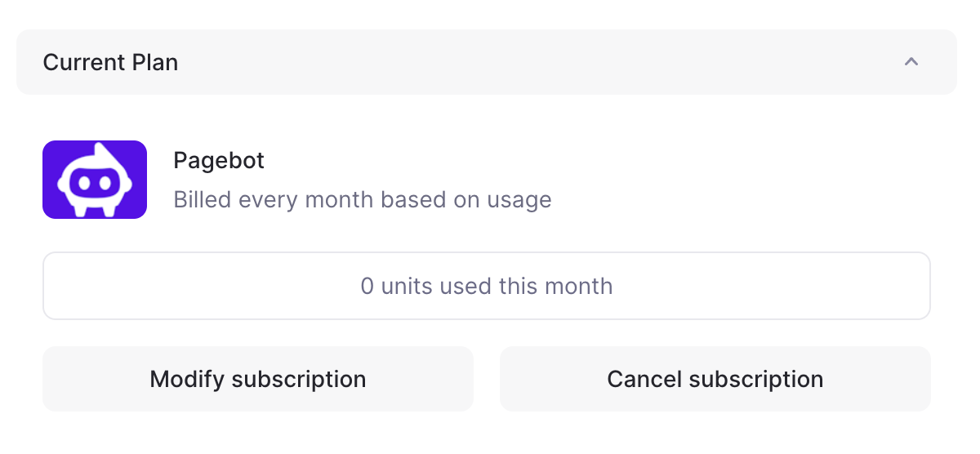Click the purple Pagebot app thumbnail

click(95, 180)
